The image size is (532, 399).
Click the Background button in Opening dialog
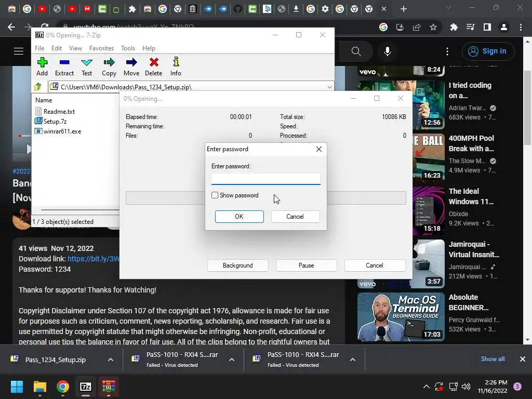click(x=238, y=265)
